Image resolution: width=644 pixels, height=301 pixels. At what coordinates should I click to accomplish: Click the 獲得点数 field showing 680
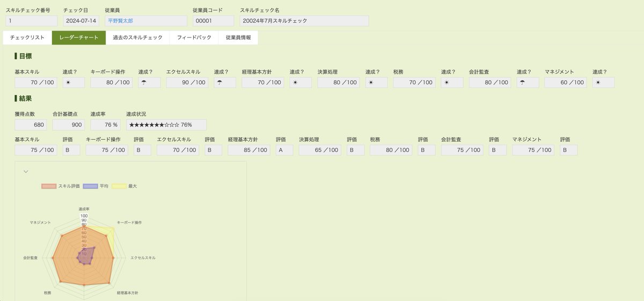coord(31,125)
